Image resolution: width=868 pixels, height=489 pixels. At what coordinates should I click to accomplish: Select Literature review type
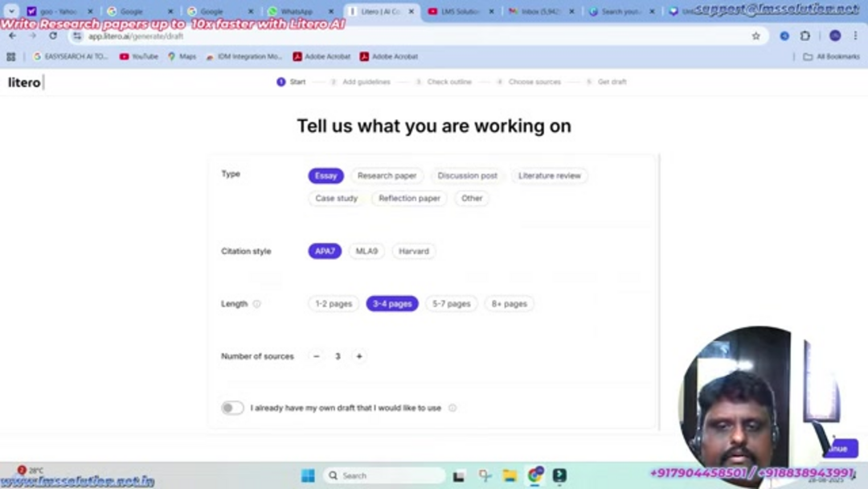pyautogui.click(x=549, y=175)
